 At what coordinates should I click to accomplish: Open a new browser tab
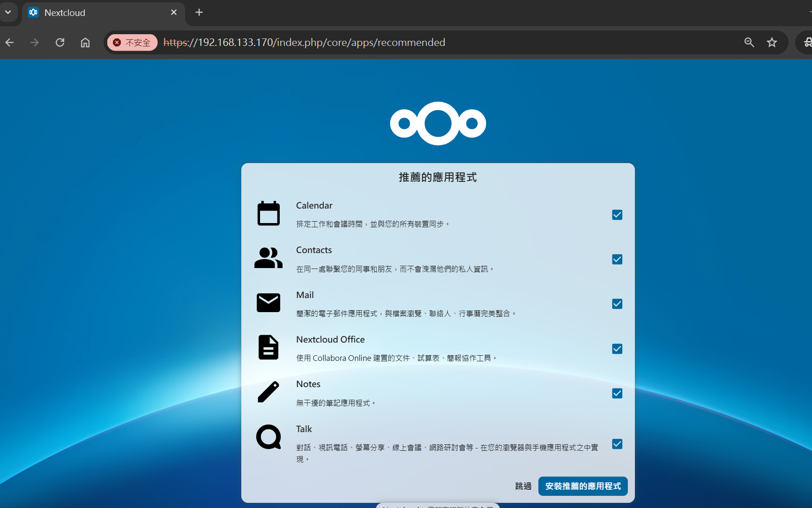click(x=199, y=12)
